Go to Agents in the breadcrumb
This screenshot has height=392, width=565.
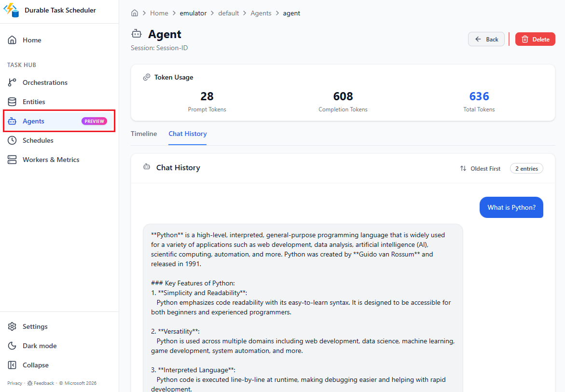point(261,14)
